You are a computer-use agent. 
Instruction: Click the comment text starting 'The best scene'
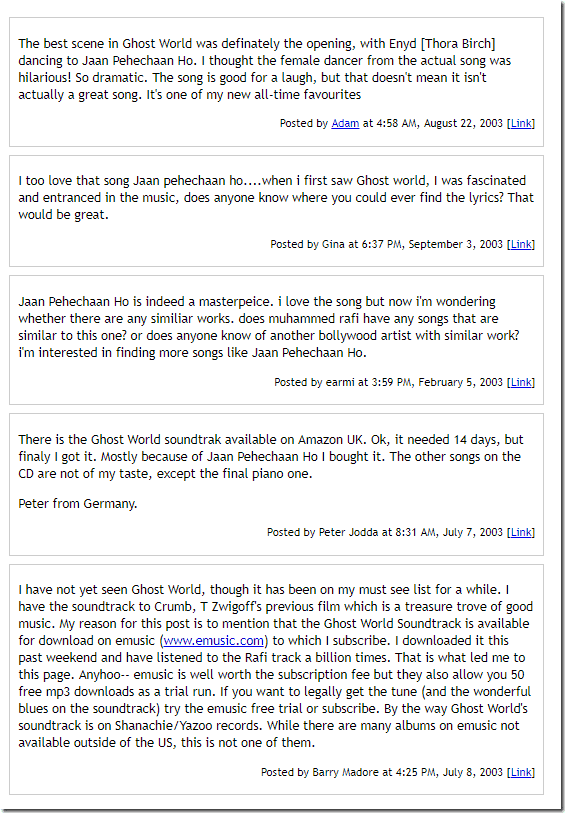point(265,69)
